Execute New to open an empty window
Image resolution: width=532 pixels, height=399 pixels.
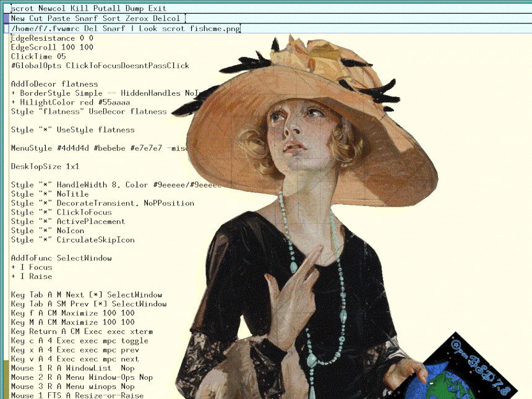[18, 18]
